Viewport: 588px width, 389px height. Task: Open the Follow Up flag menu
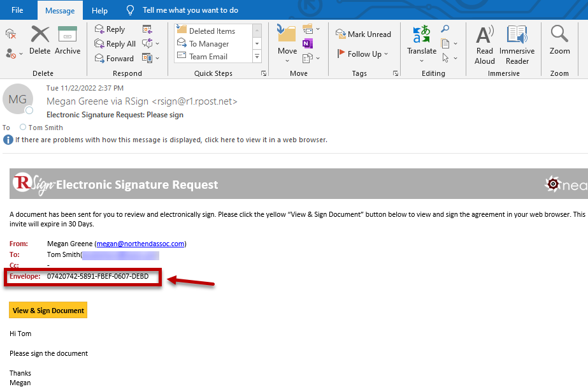coord(362,54)
